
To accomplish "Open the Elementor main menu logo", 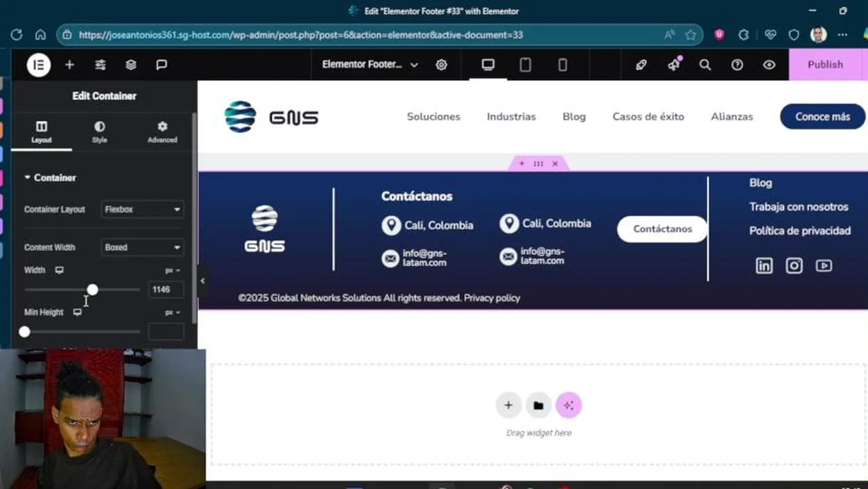I will pos(39,65).
